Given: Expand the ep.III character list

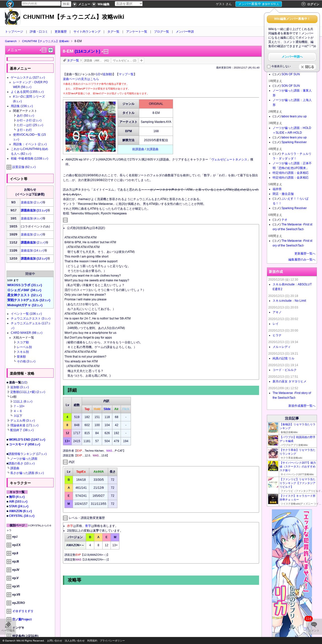Looking at the screenshot, I should pyautogui.click(x=9, y=561).
